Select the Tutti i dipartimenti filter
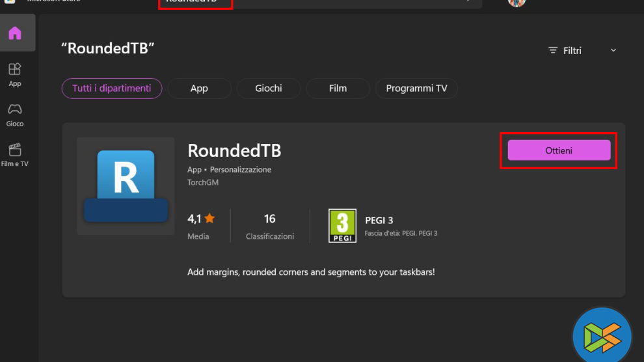 coord(112,89)
